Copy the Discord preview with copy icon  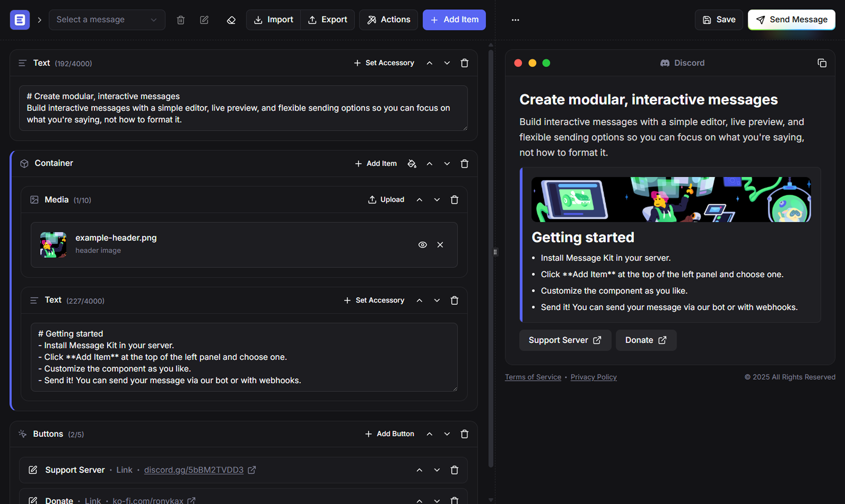[x=822, y=63]
